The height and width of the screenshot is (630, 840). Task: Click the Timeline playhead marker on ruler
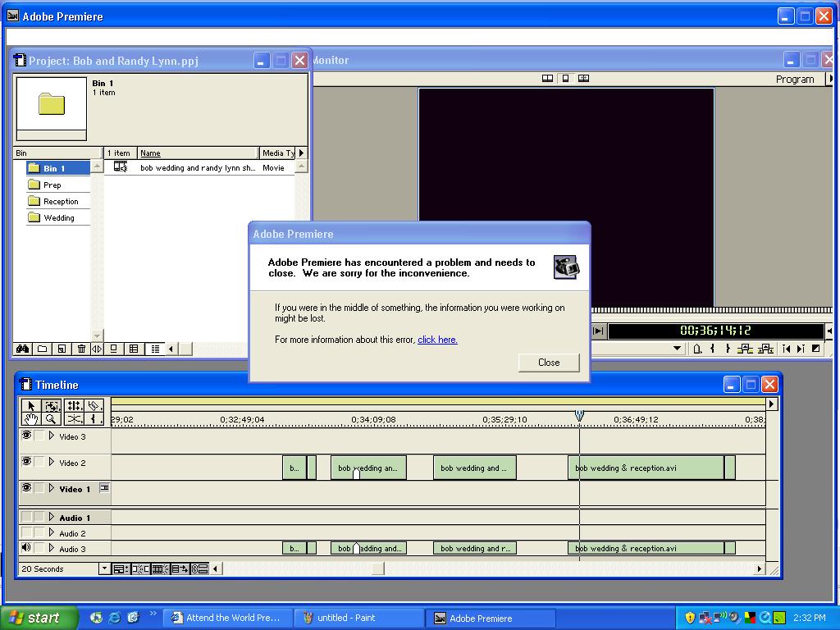pyautogui.click(x=579, y=414)
